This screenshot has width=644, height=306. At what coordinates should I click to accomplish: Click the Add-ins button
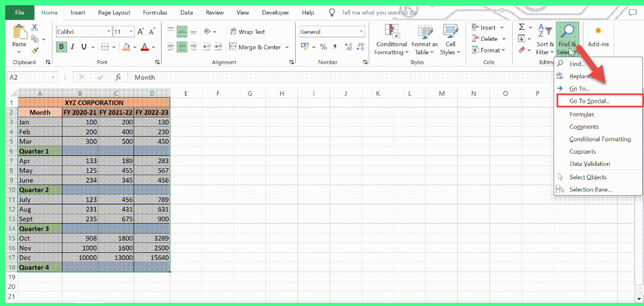598,37
